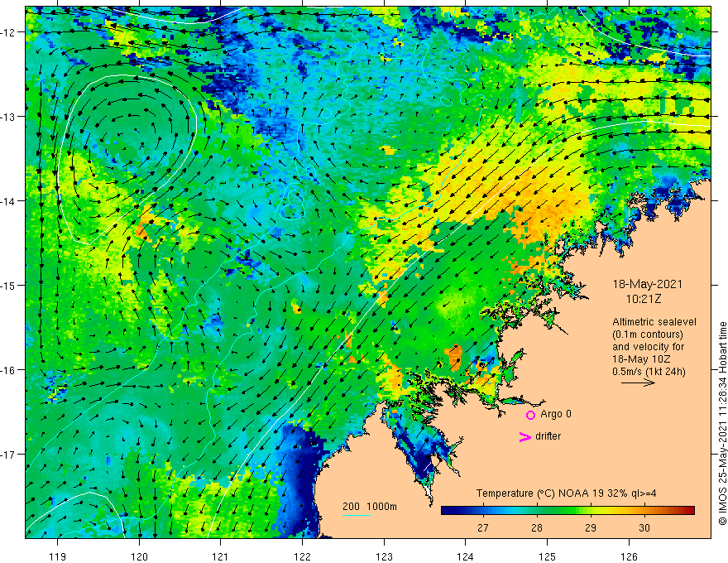The height and width of the screenshot is (563, 728).
Task: Click the '-13' latitude axis label
Action: pos(8,117)
